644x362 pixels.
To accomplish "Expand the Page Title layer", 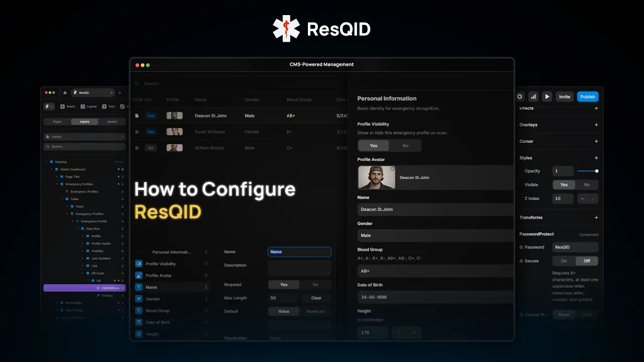I will pos(56,177).
